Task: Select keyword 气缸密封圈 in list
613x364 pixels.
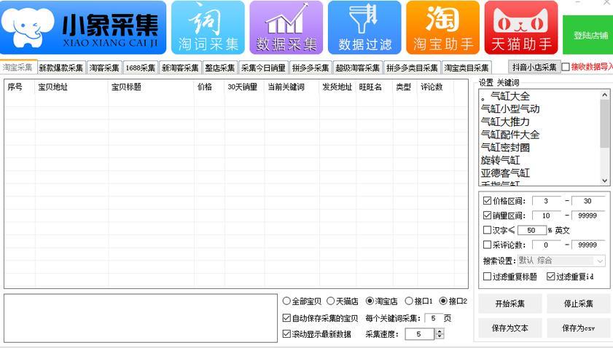Action: [x=505, y=148]
